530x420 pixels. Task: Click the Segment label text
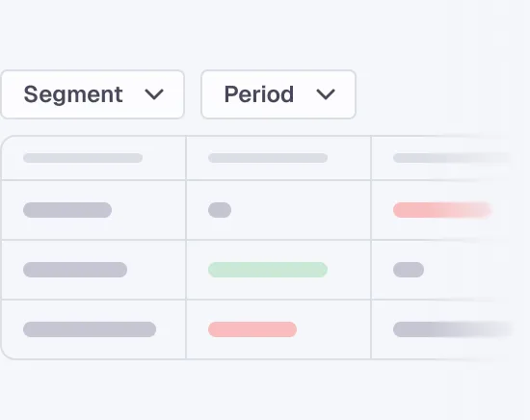[73, 94]
